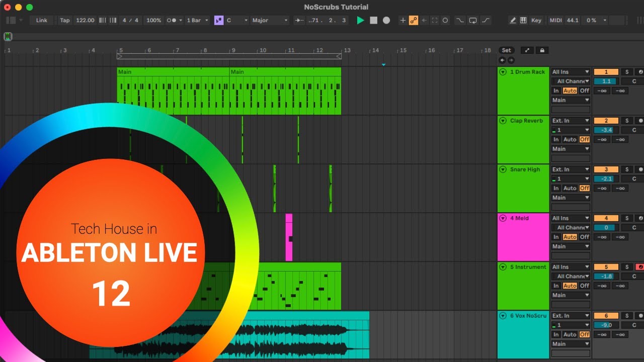This screenshot has height=362, width=644.
Task: Toggle the Punch-Out switch icon
Action: tap(486, 20)
